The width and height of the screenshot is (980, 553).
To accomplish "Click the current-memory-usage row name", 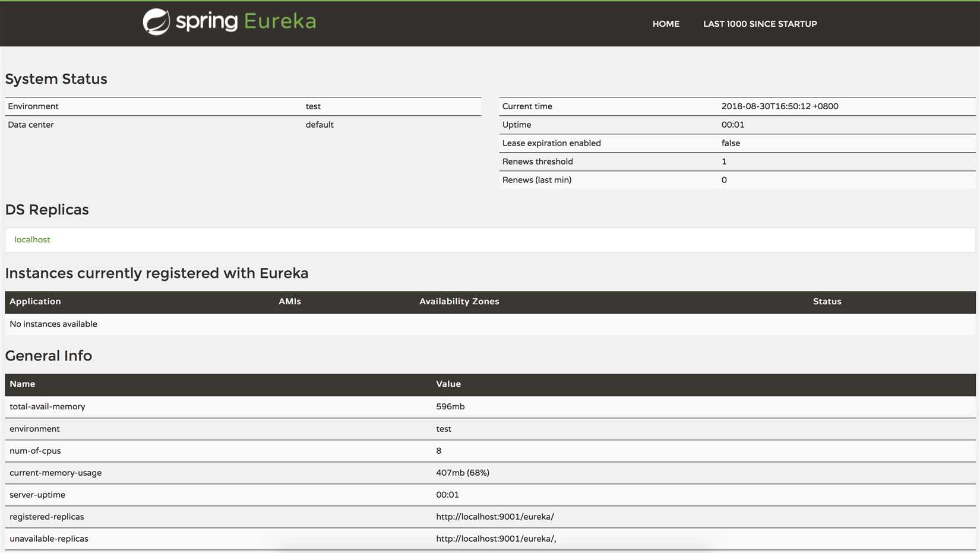I will pyautogui.click(x=55, y=473).
